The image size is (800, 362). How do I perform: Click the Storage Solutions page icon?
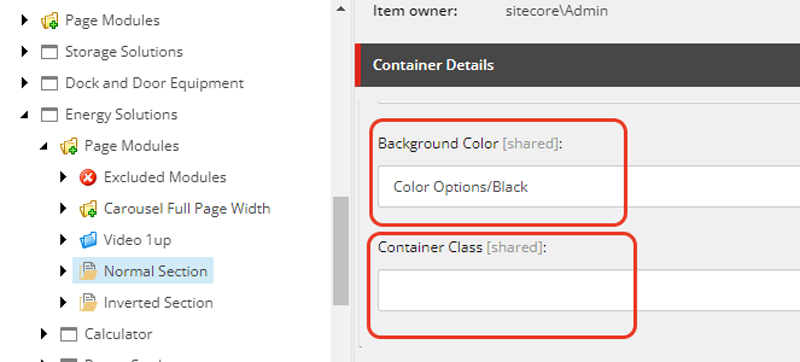coord(49,52)
